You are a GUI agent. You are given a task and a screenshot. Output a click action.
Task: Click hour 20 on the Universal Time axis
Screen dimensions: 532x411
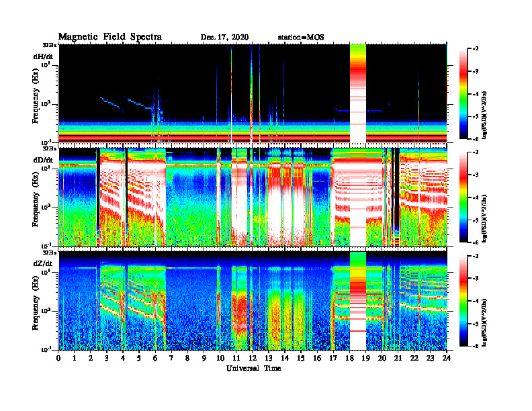382,359
